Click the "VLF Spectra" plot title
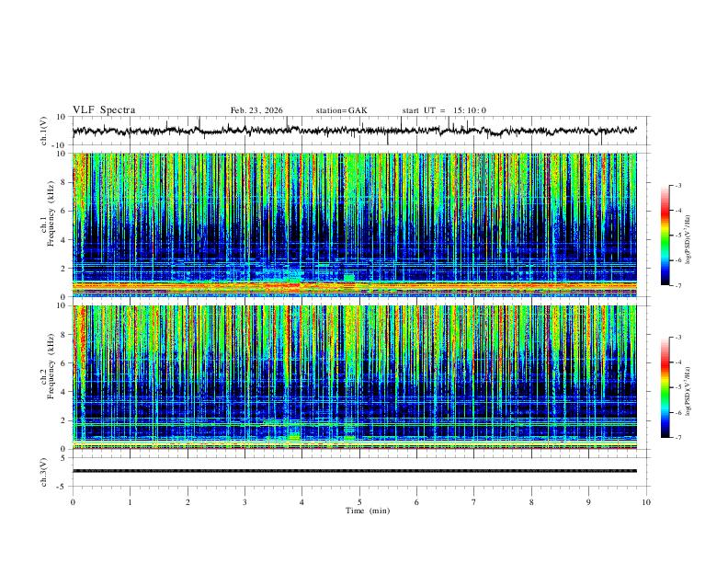This screenshot has width=728, height=563. (x=104, y=110)
